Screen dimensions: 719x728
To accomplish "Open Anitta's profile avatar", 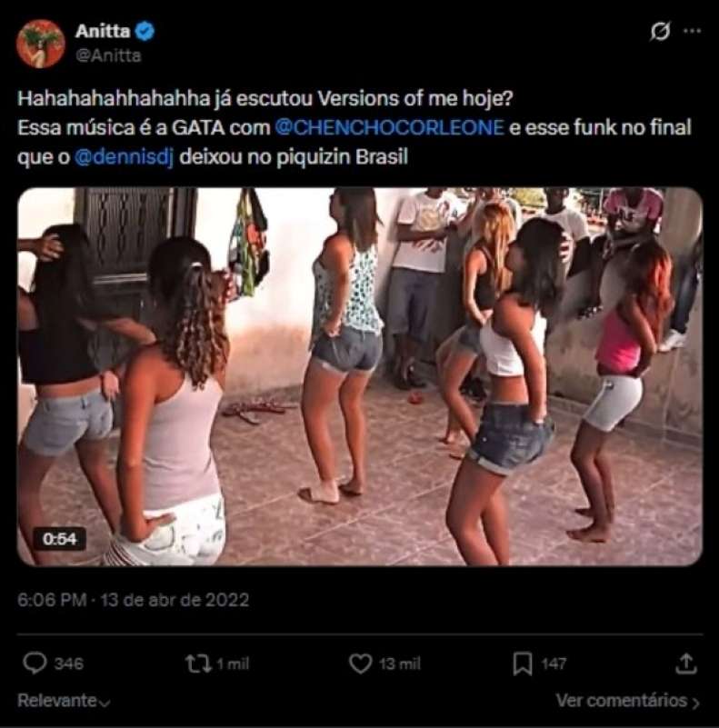I will click(x=40, y=44).
